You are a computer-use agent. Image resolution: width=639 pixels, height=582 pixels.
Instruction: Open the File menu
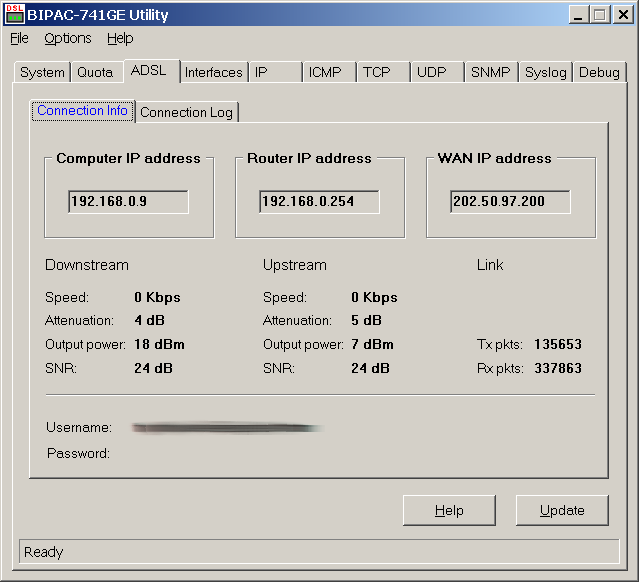[19, 38]
